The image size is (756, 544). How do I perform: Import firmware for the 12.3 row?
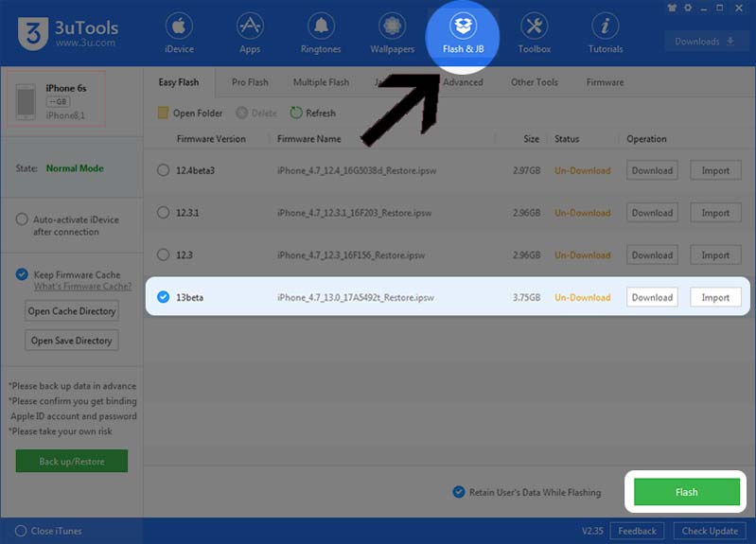715,254
